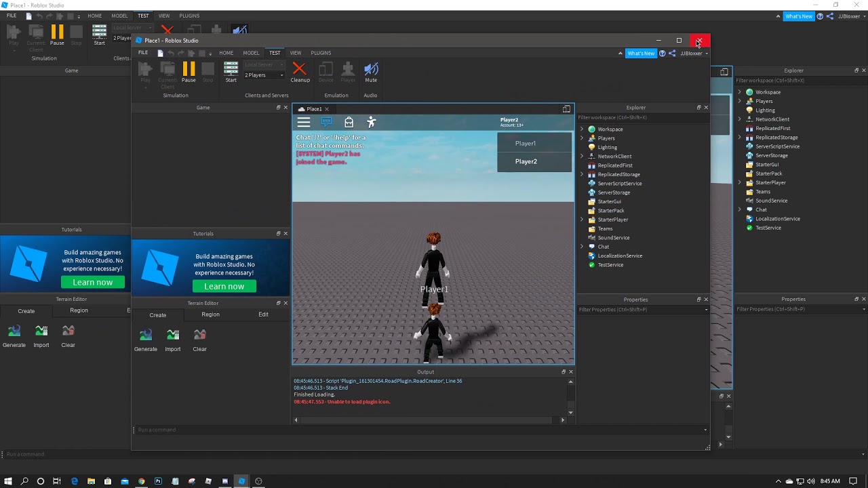Image resolution: width=868 pixels, height=488 pixels.
Task: Open the in-game hamburger menu
Action: coord(304,122)
